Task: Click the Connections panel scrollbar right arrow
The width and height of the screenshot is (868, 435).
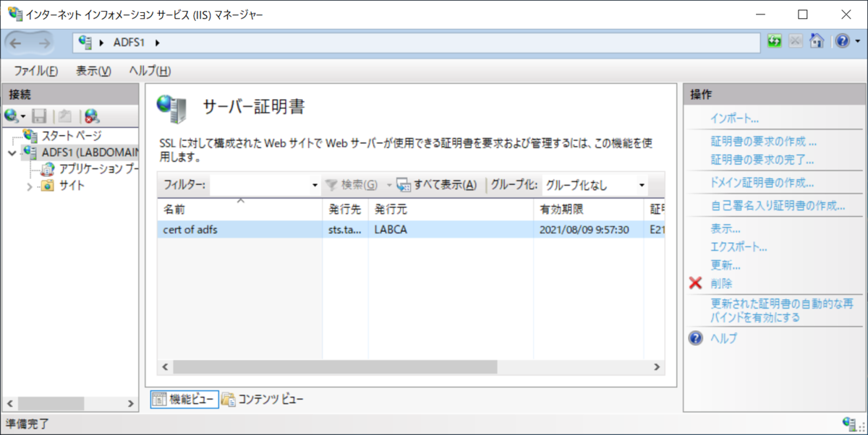Action: pos(131,403)
